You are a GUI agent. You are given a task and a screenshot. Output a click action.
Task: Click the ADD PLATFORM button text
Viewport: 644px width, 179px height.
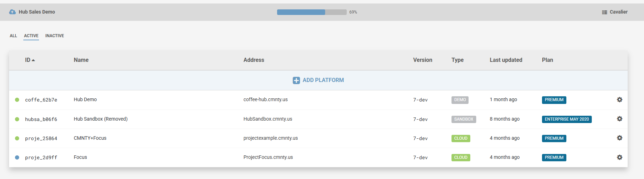(323, 80)
